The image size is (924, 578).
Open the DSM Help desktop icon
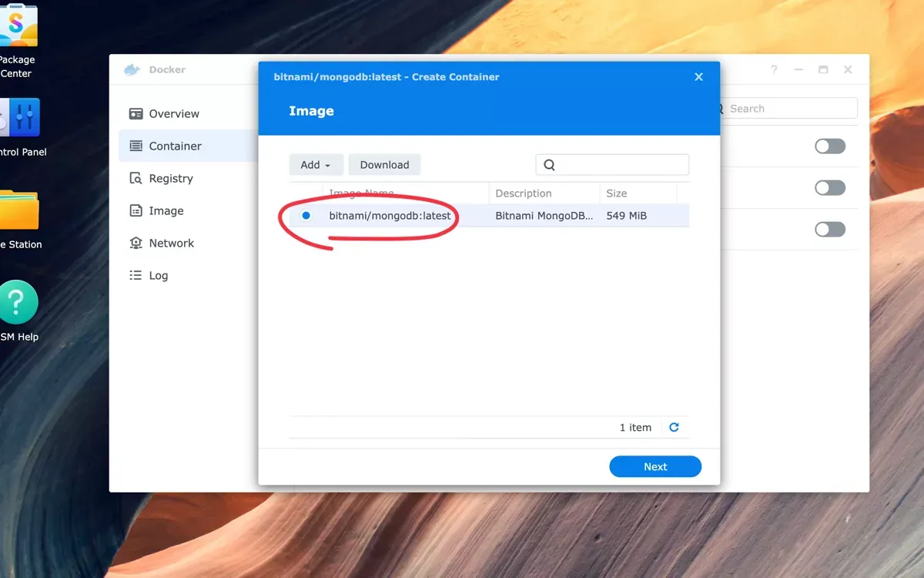[x=18, y=301]
